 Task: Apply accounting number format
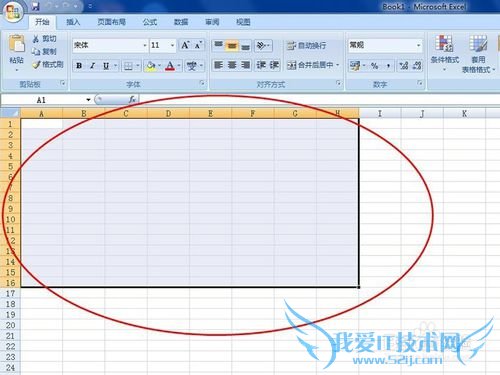[x=355, y=66]
